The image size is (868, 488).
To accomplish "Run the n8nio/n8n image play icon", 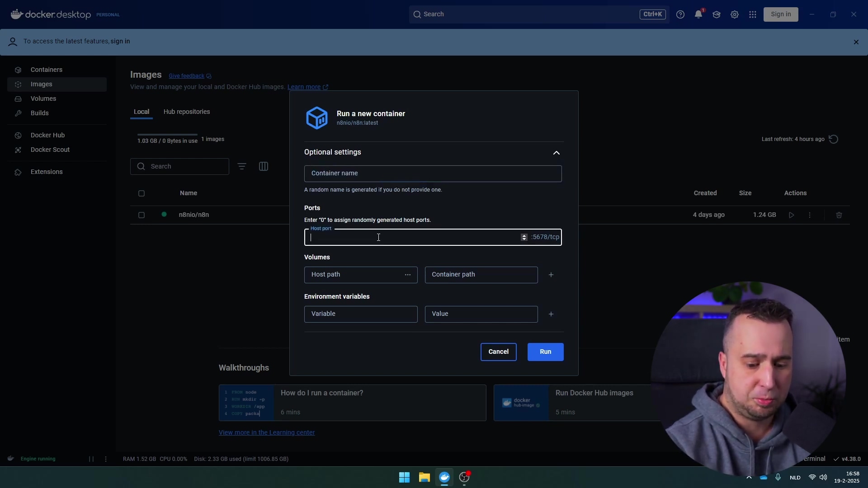I will click(792, 216).
